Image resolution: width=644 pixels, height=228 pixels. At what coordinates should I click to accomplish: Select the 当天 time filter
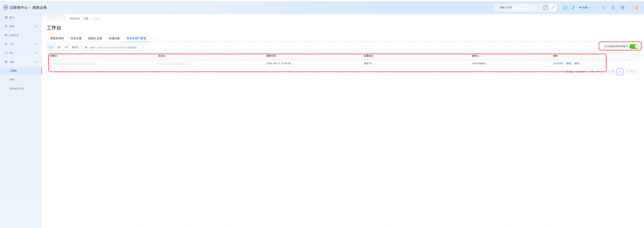point(51,47)
